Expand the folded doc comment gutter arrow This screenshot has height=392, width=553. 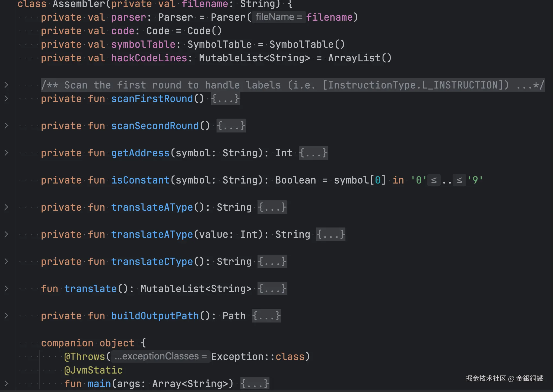(6, 85)
